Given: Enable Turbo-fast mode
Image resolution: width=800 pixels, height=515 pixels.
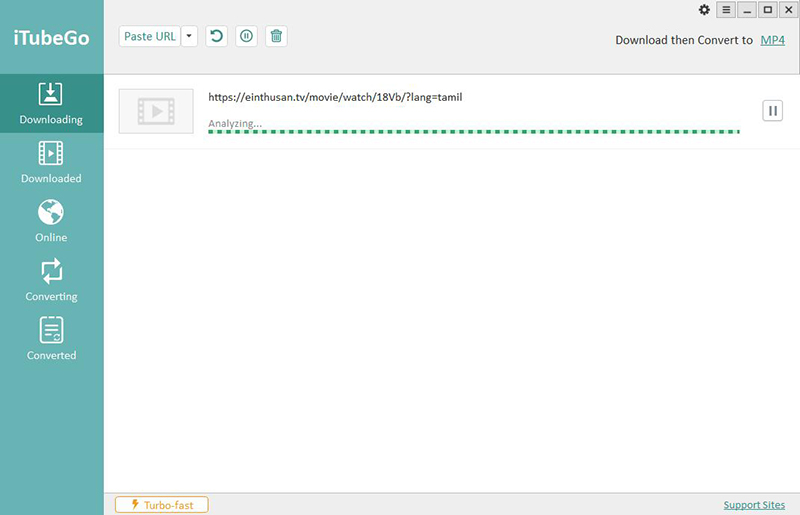Looking at the screenshot, I should pos(162,505).
